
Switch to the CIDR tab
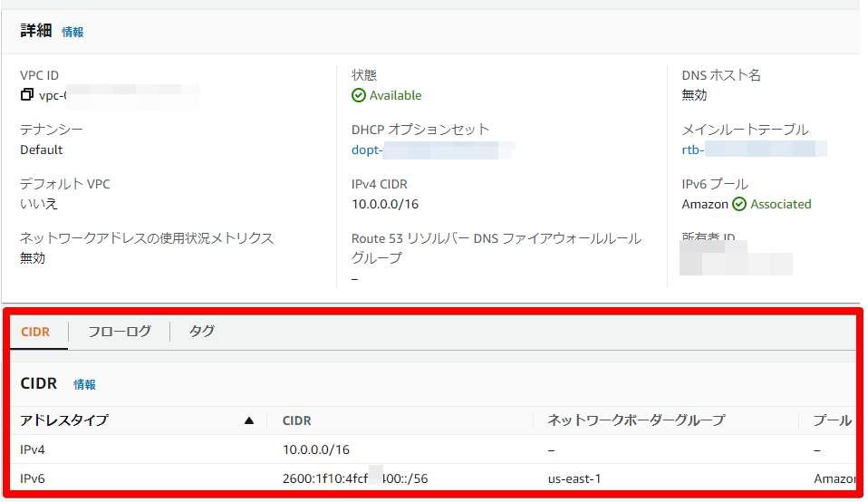(35, 332)
